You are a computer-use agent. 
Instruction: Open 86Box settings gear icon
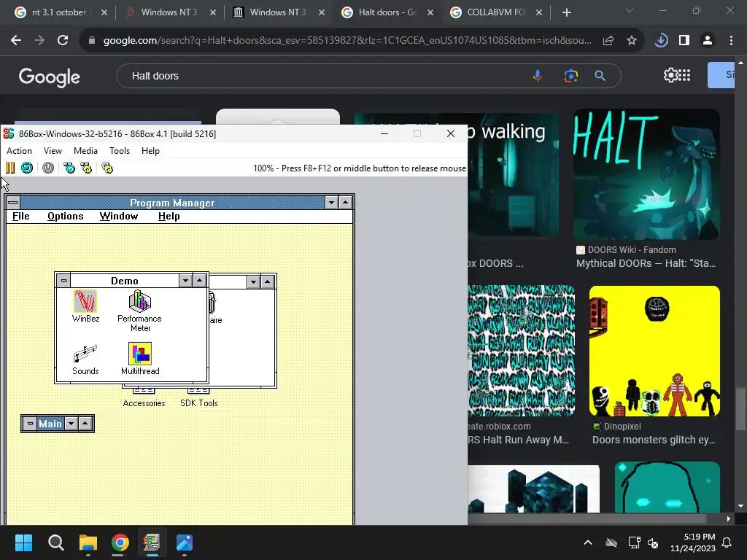(x=107, y=168)
